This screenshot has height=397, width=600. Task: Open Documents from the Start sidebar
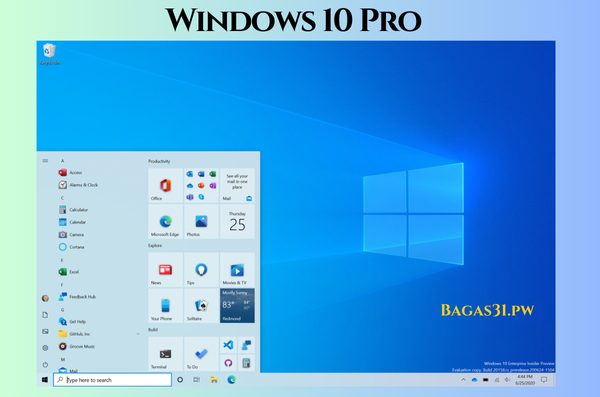pyautogui.click(x=45, y=315)
